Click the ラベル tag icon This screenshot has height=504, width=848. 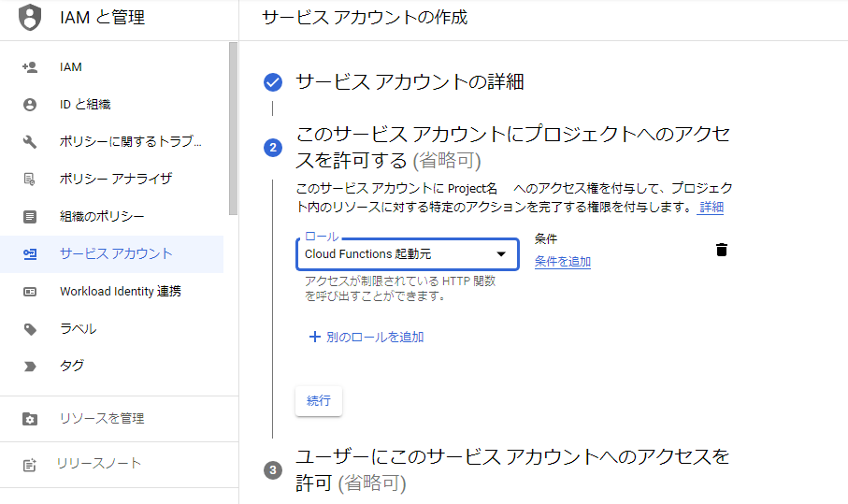point(30,329)
